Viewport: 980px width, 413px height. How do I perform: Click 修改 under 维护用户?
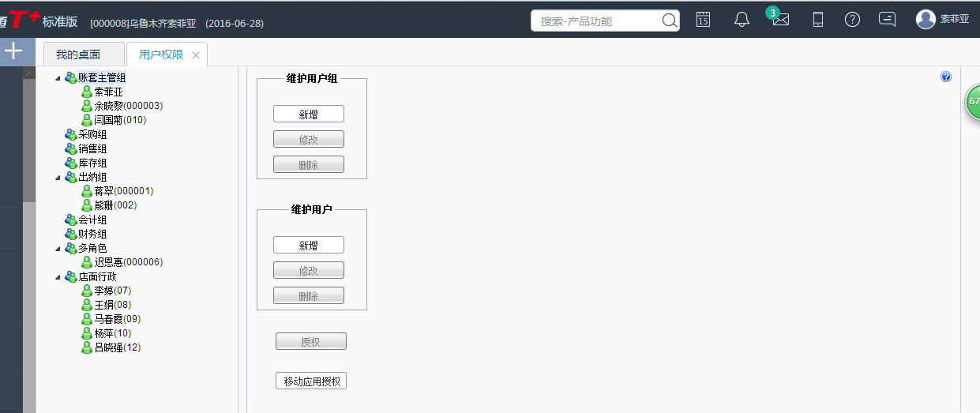click(x=309, y=270)
